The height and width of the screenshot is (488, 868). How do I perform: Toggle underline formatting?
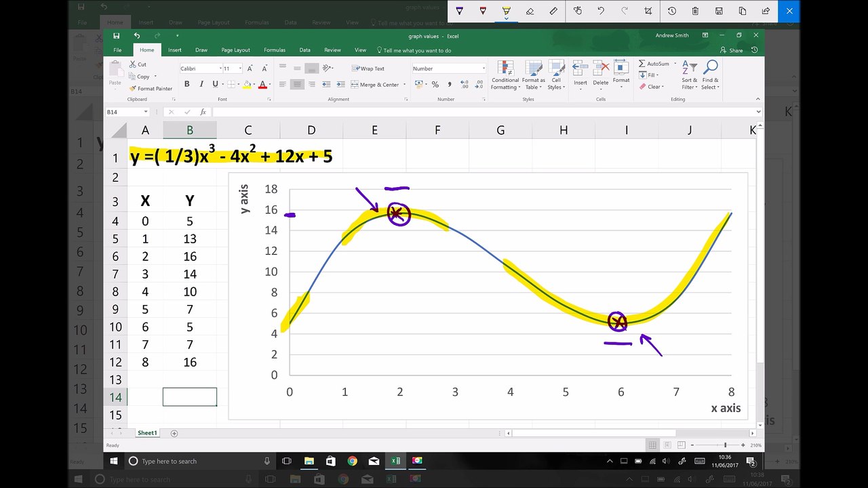215,84
